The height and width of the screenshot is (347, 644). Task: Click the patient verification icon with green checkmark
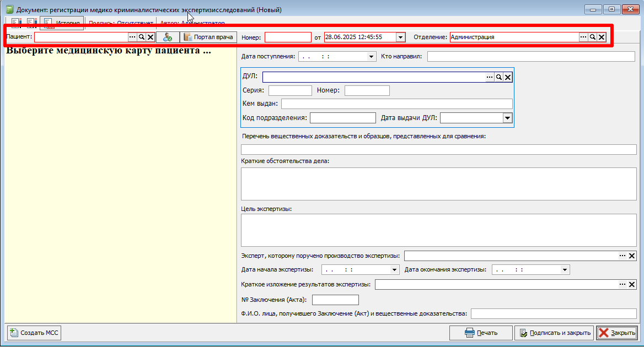coord(168,37)
